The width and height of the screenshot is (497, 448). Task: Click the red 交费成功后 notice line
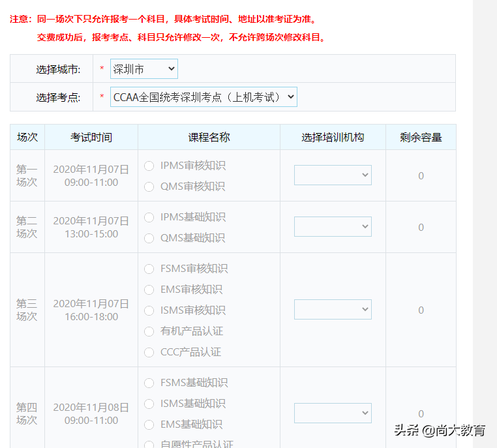[x=181, y=37]
